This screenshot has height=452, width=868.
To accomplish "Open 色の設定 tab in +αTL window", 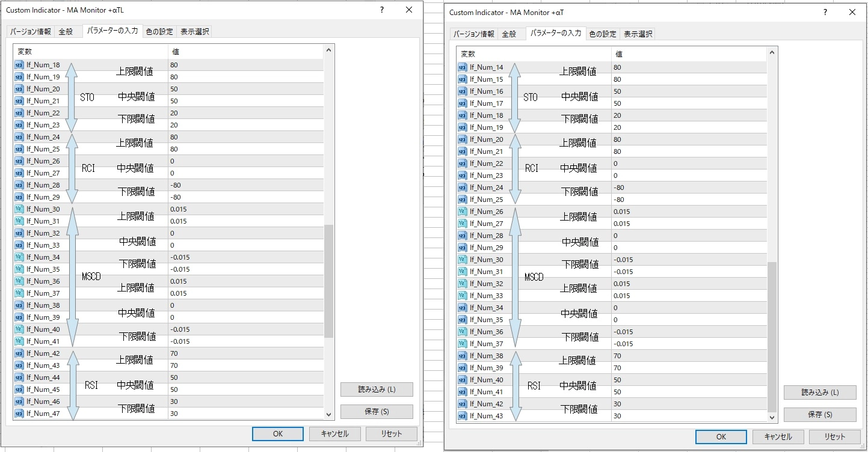I will (159, 32).
